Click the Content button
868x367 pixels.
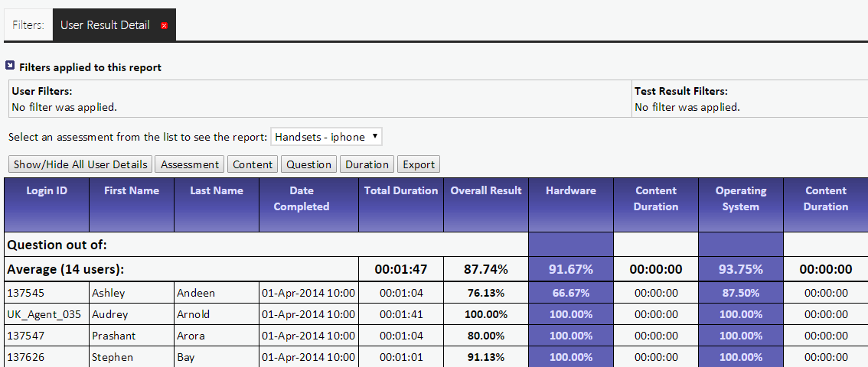[253, 164]
